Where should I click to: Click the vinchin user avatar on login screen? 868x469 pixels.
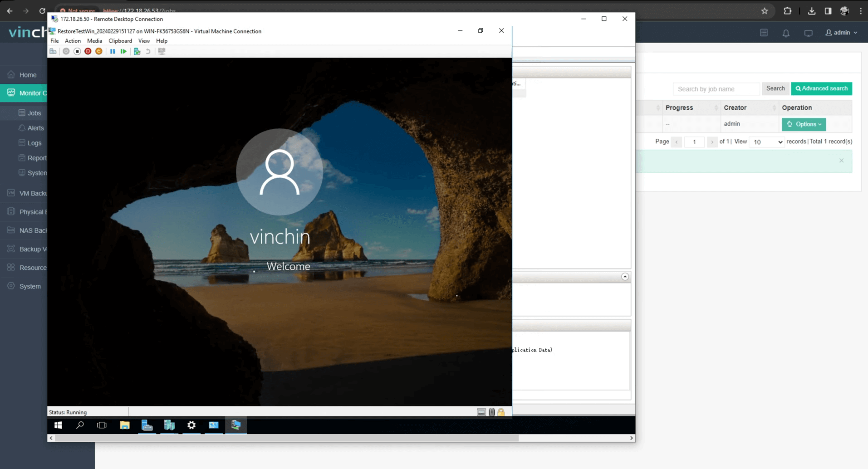click(x=280, y=172)
